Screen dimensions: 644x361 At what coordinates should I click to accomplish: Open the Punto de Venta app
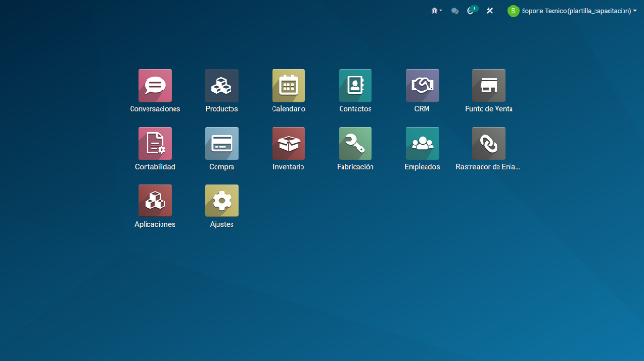click(489, 86)
